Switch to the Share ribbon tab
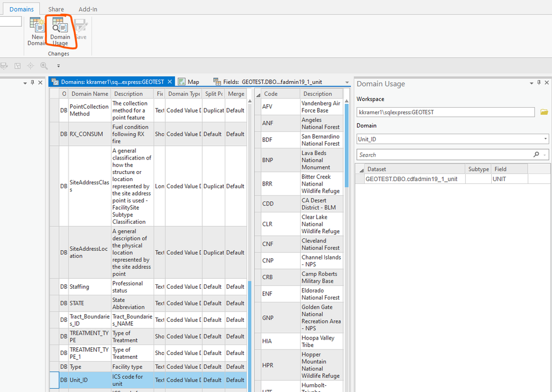The width and height of the screenshot is (552, 392). tap(56, 9)
